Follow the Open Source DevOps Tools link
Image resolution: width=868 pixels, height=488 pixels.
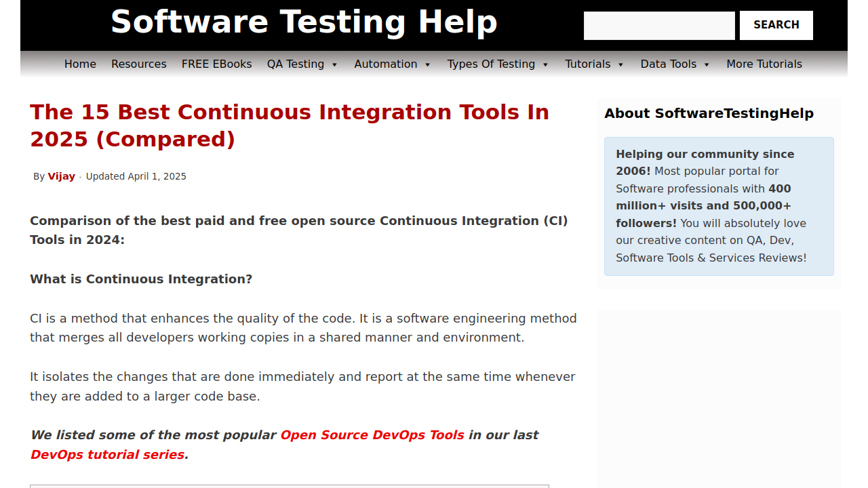tap(372, 435)
